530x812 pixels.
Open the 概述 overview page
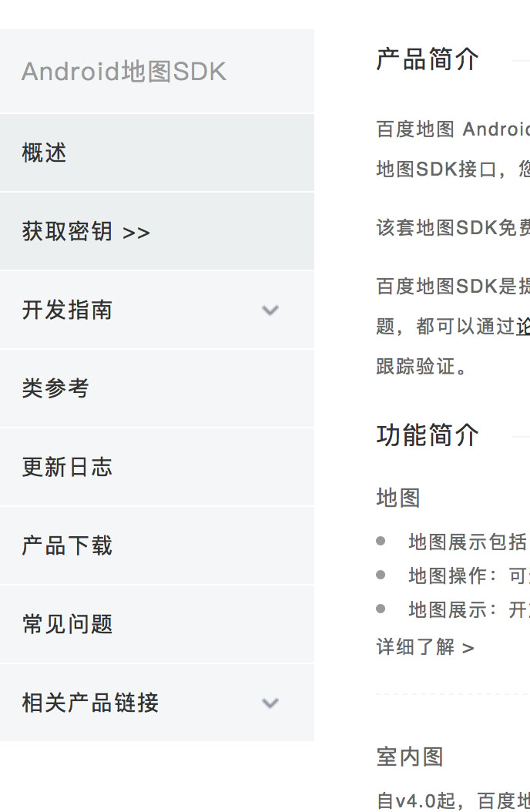click(157, 153)
